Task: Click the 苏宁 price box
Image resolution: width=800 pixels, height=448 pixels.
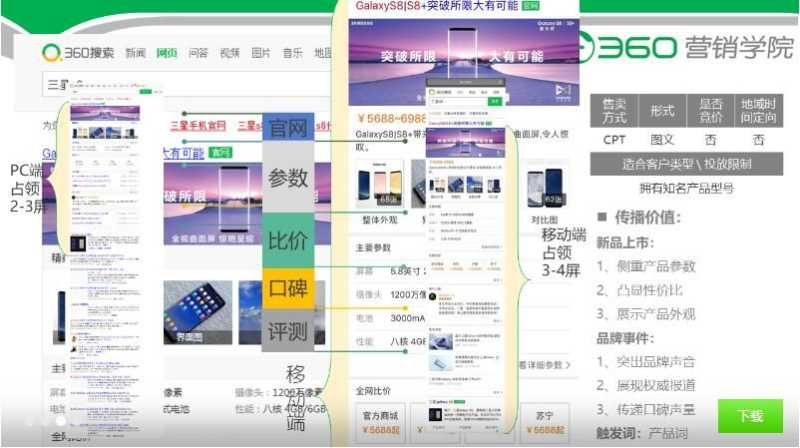Action: click(544, 422)
